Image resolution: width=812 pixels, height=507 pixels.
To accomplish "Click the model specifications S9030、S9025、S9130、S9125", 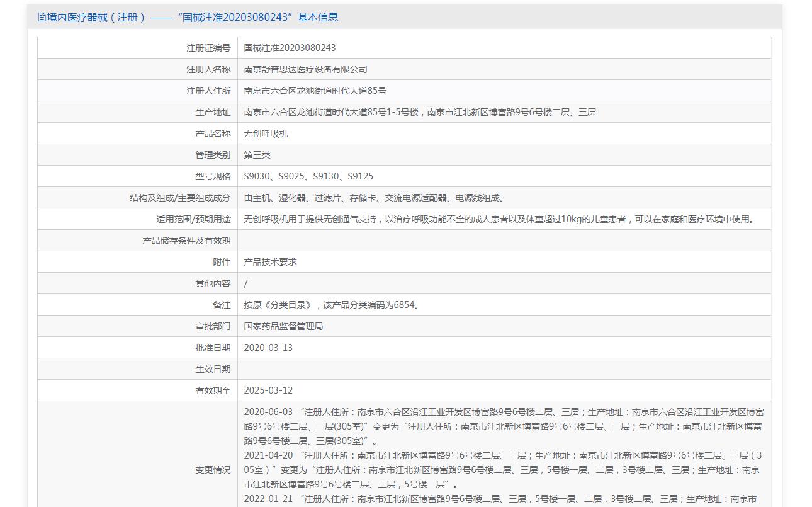I will coord(308,176).
